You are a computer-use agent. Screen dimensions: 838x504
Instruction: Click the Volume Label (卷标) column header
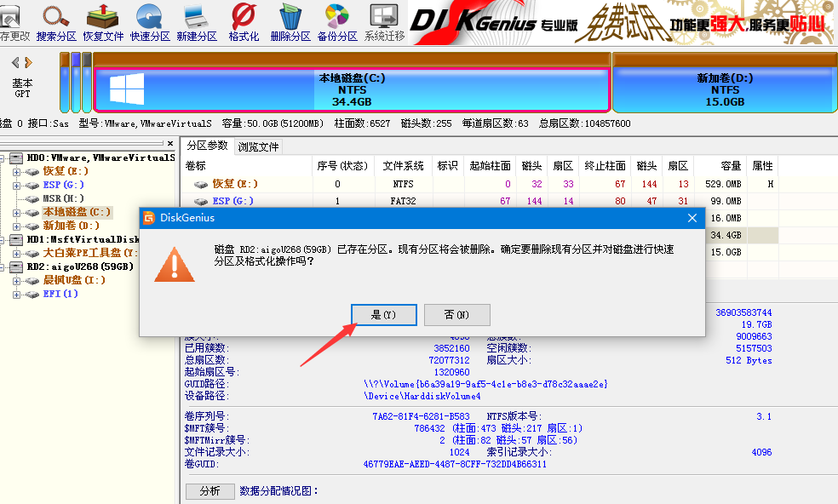pos(247,166)
